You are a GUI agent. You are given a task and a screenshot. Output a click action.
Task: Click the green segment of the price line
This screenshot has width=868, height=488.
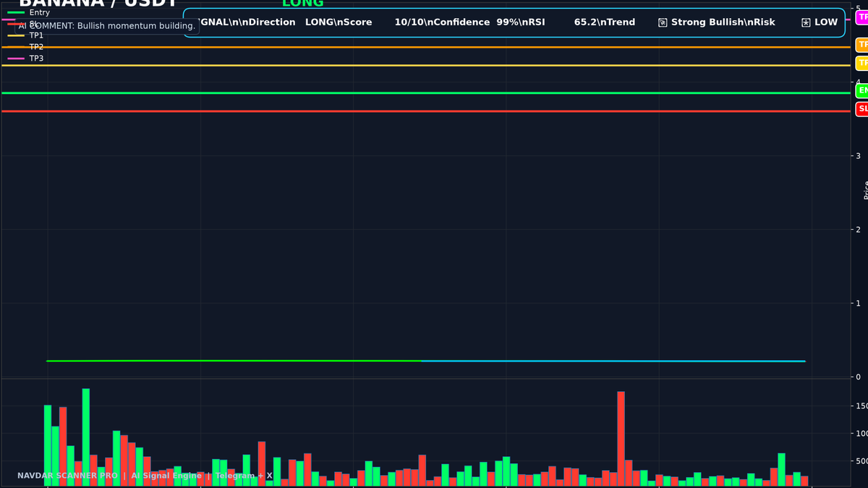(x=234, y=361)
